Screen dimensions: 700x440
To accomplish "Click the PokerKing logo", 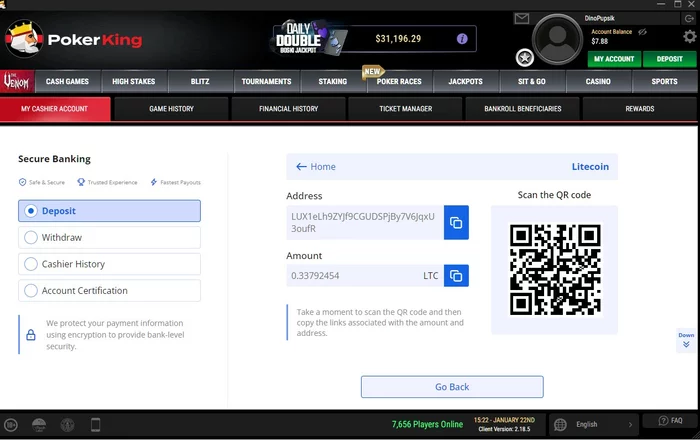I will click(74, 39).
